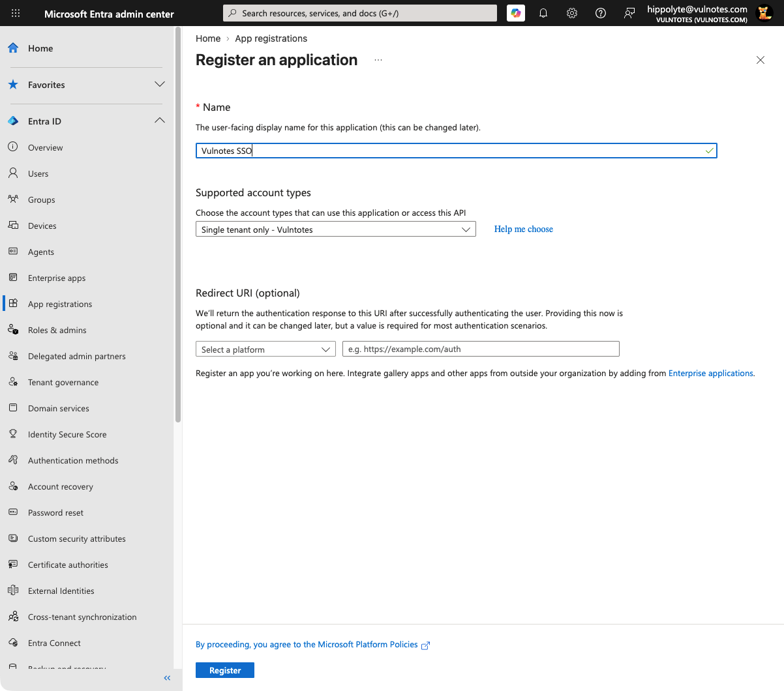
Task: Click the Delegated admin partners icon
Action: (13, 355)
